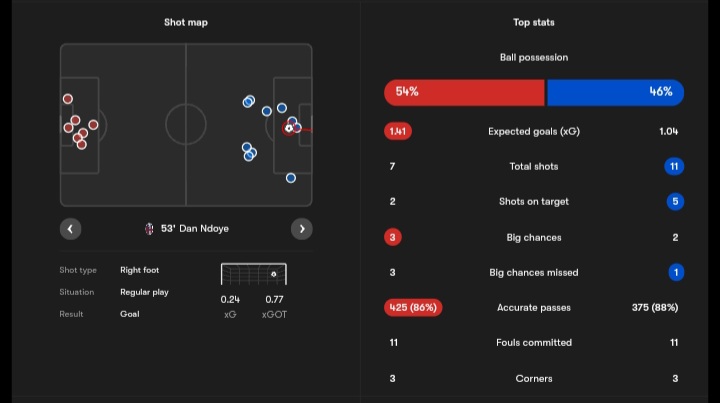
Task: Go to the next shot with right arrow
Action: (302, 229)
